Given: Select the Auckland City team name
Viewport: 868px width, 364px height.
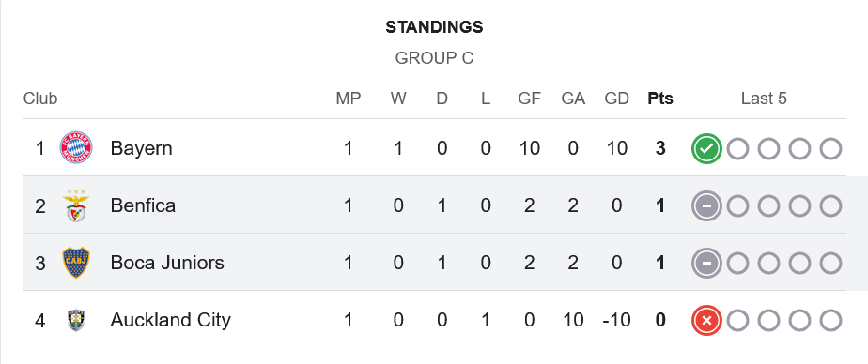Looking at the screenshot, I should point(171,320).
